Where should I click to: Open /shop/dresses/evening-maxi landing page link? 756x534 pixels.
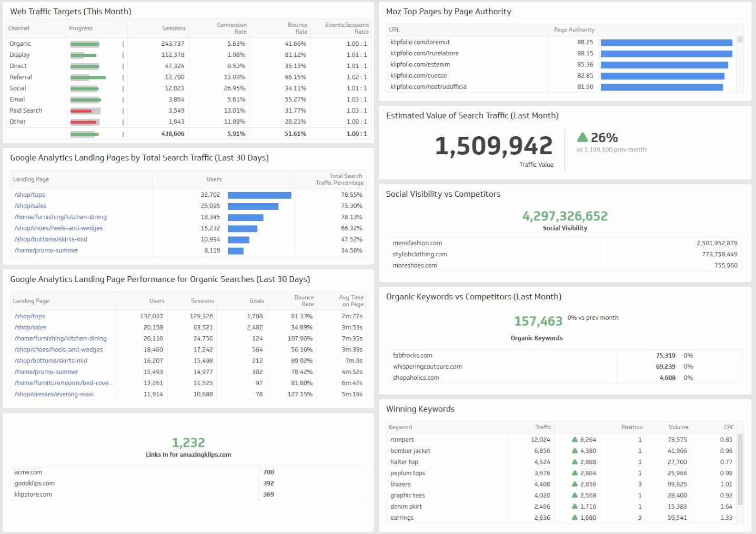[54, 394]
